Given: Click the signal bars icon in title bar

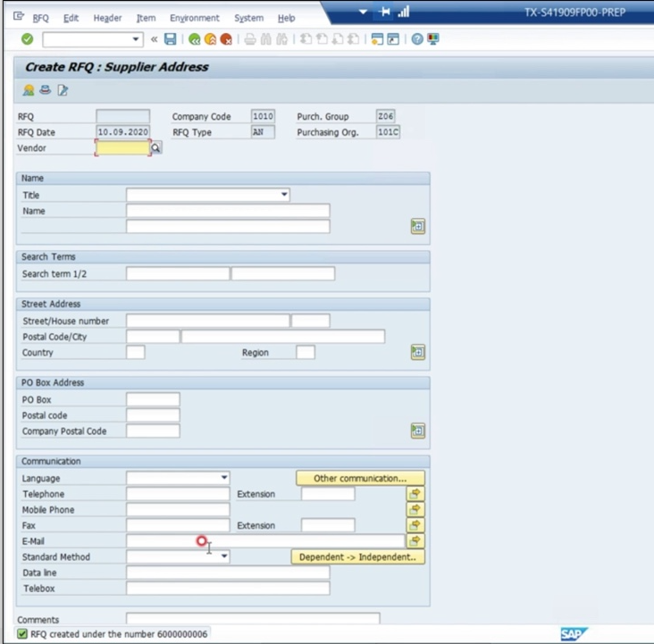Looking at the screenshot, I should 403,12.
